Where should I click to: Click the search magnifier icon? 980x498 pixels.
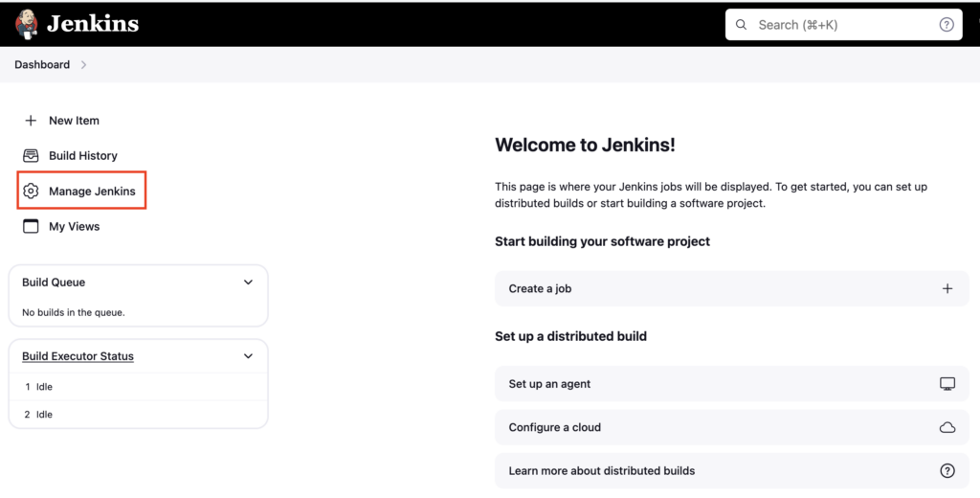742,24
